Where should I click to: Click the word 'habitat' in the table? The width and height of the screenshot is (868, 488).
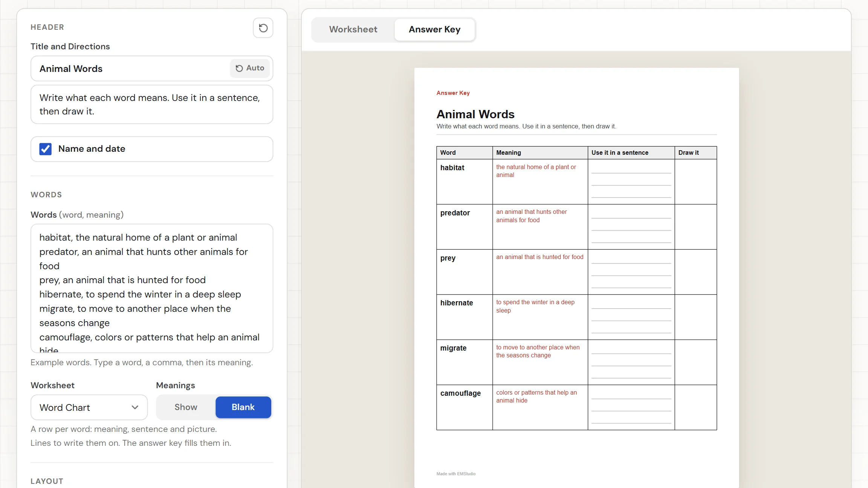pyautogui.click(x=452, y=168)
